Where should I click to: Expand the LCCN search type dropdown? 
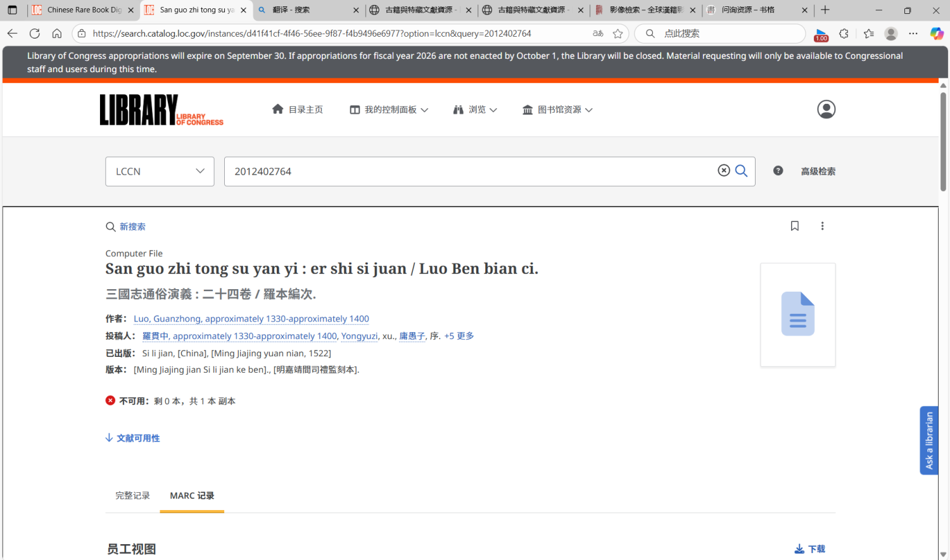tap(160, 171)
